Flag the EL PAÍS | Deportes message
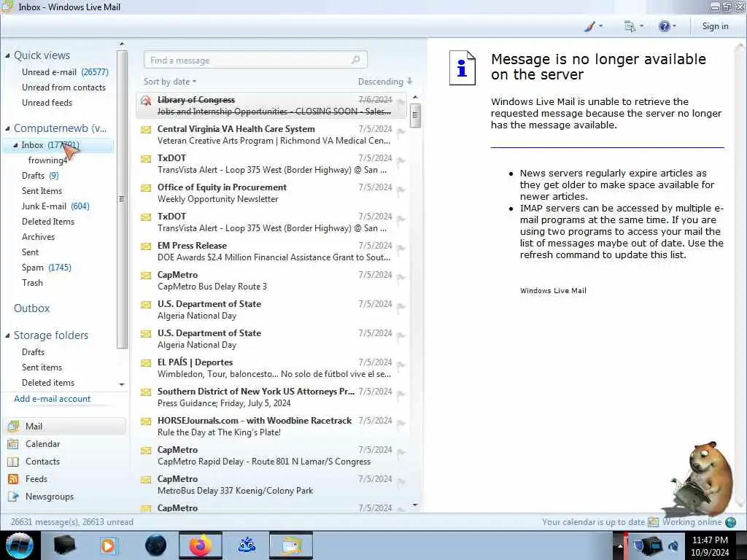The image size is (747, 560). point(400,366)
